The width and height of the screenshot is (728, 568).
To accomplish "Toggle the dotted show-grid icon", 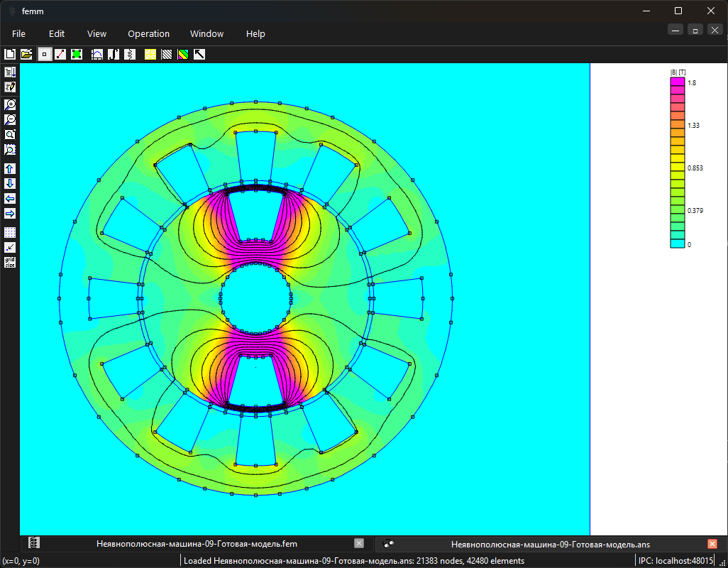I will (x=10, y=232).
